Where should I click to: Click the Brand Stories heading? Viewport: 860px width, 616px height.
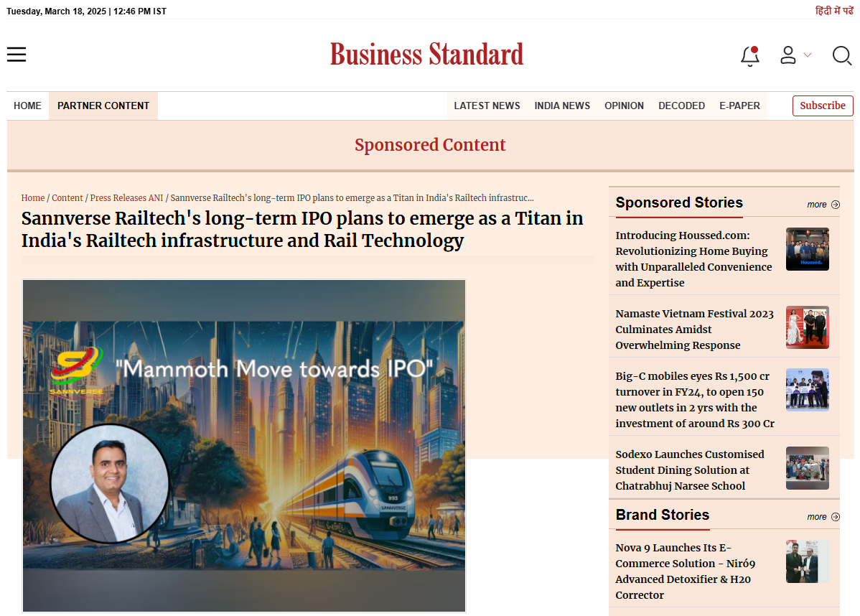(x=662, y=515)
